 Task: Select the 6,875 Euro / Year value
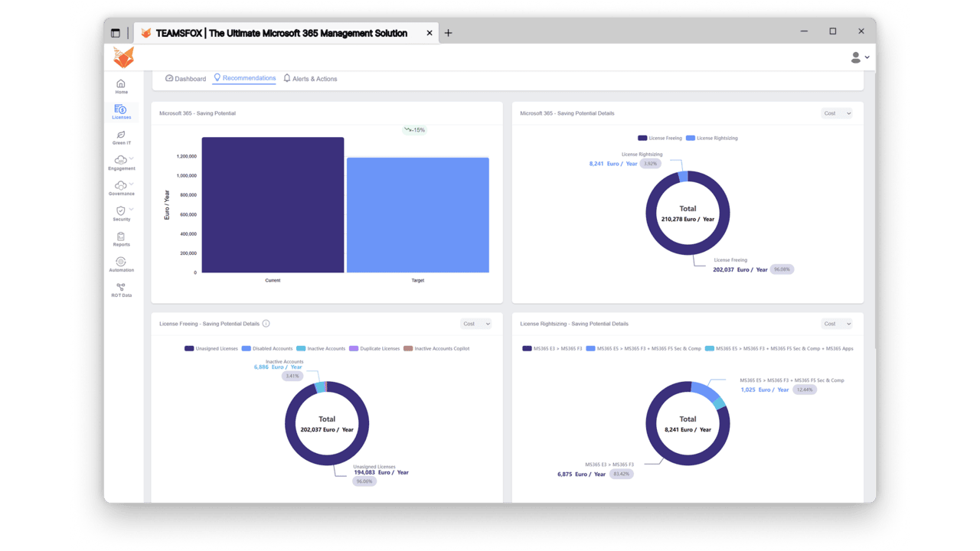582,474
